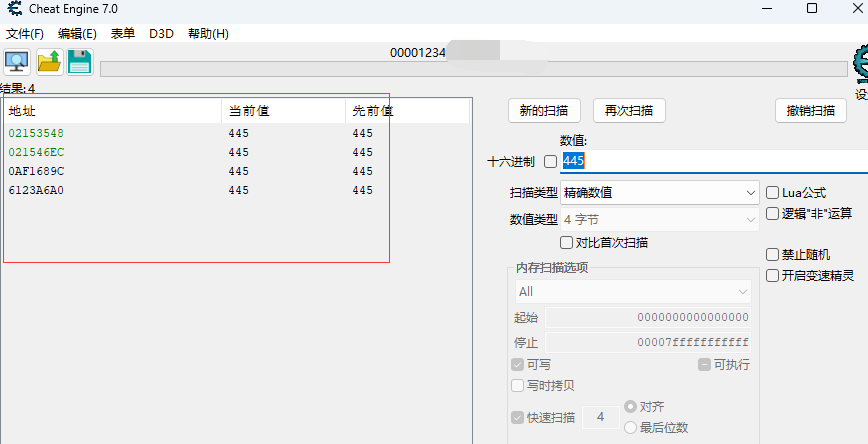This screenshot has width=868, height=444.
Task: Toggle the 十六进制 checkbox
Action: [x=550, y=162]
